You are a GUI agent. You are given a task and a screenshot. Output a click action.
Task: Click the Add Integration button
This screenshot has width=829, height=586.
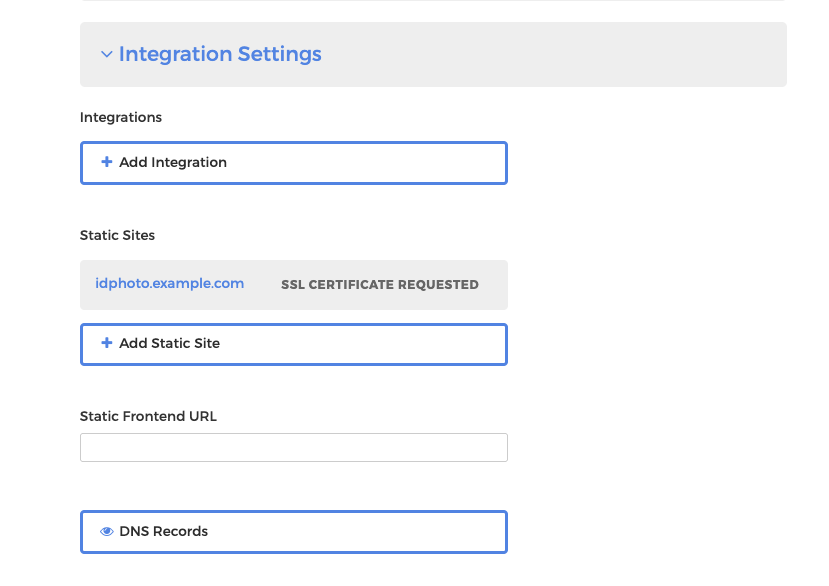click(294, 163)
